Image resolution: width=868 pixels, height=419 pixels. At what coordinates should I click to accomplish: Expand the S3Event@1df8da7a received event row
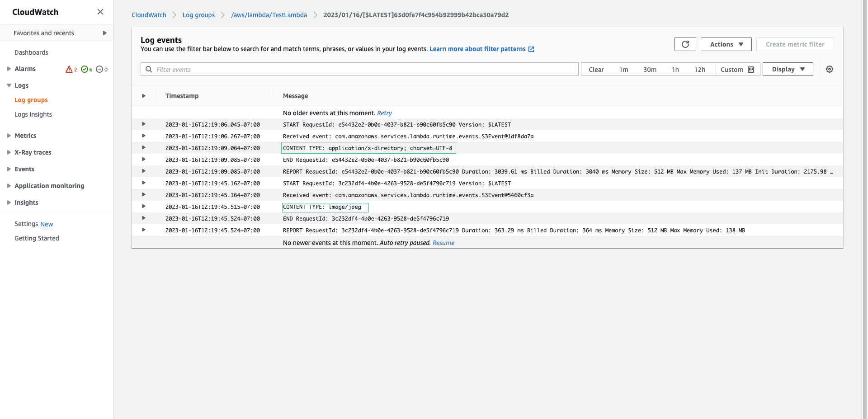(x=144, y=136)
